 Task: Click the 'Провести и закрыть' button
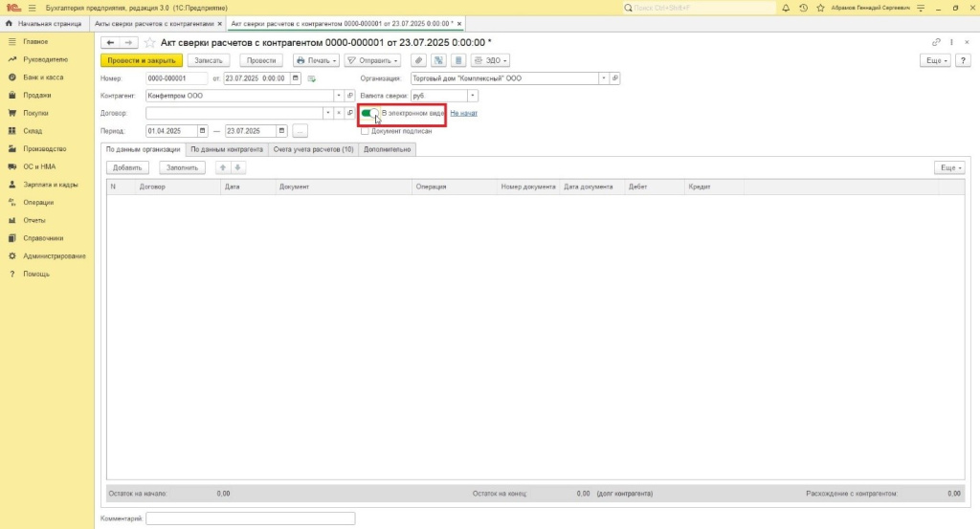[141, 60]
